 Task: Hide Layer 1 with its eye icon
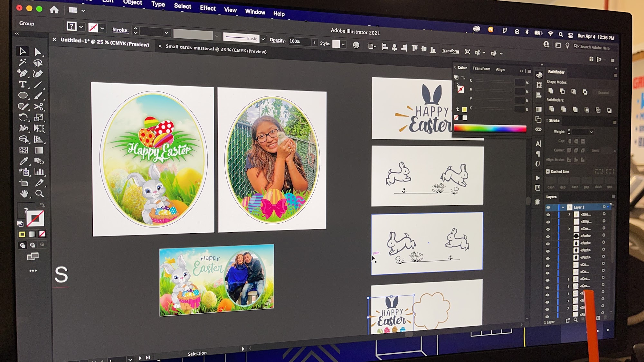[x=548, y=207]
